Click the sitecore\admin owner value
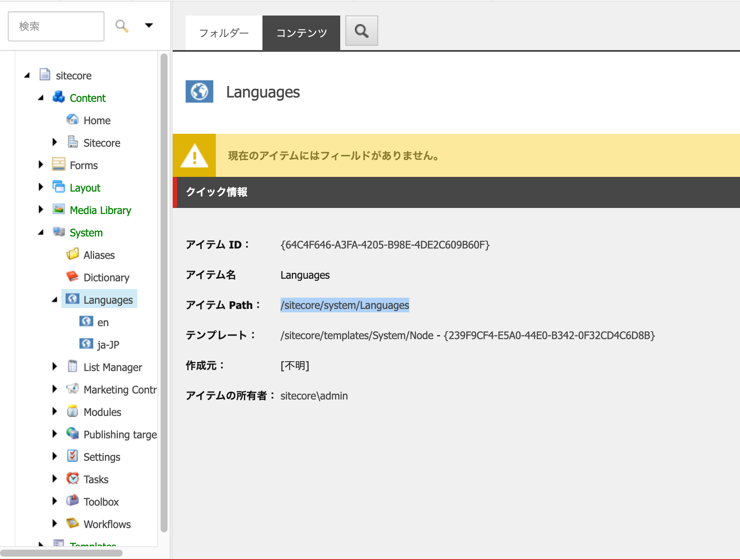Screen dimensions: 740x560 click(x=314, y=396)
